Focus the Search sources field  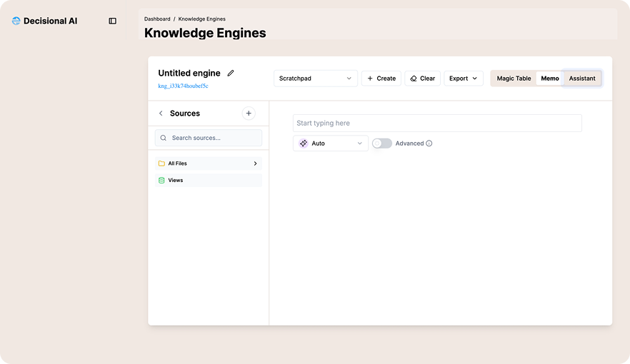(x=209, y=138)
